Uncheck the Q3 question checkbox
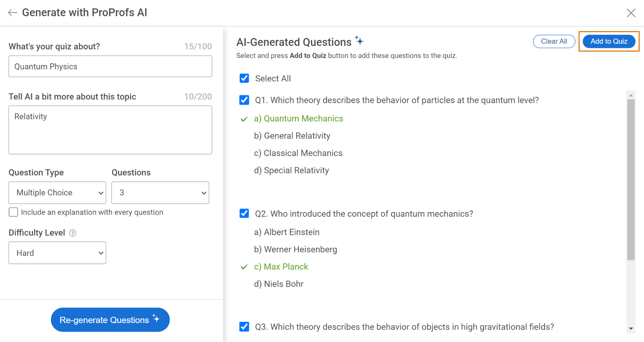The width and height of the screenshot is (644, 342). tap(244, 327)
